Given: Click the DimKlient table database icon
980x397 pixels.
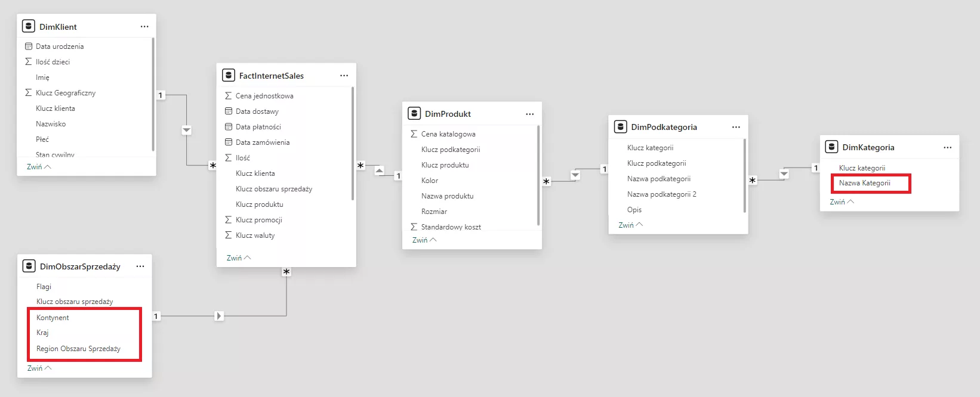Looking at the screenshot, I should (x=28, y=26).
